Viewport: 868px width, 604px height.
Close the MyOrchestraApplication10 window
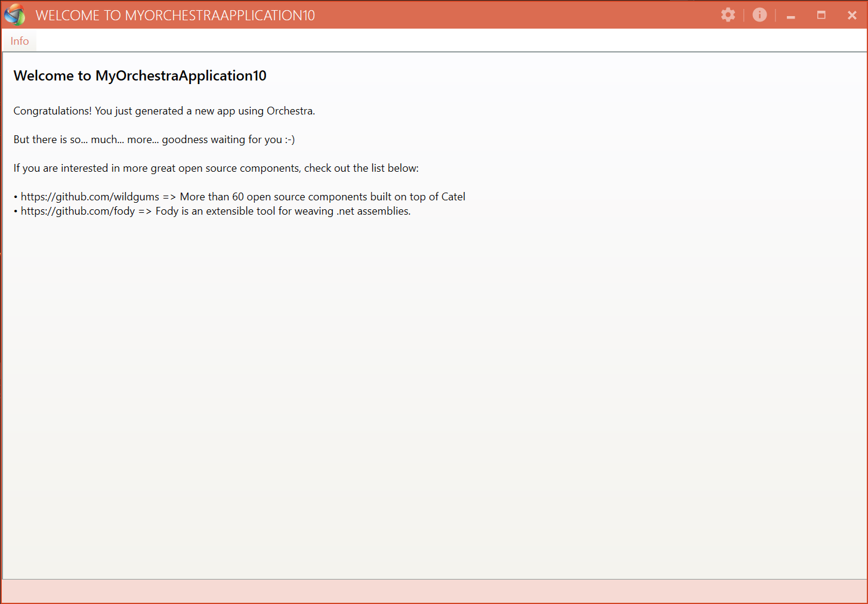(852, 15)
